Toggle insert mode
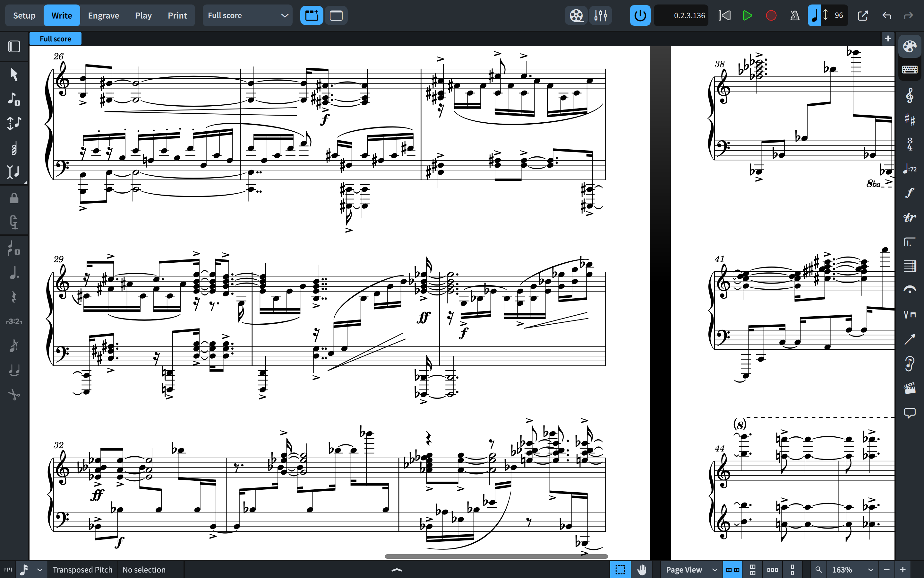The height and width of the screenshot is (578, 924). (x=14, y=172)
